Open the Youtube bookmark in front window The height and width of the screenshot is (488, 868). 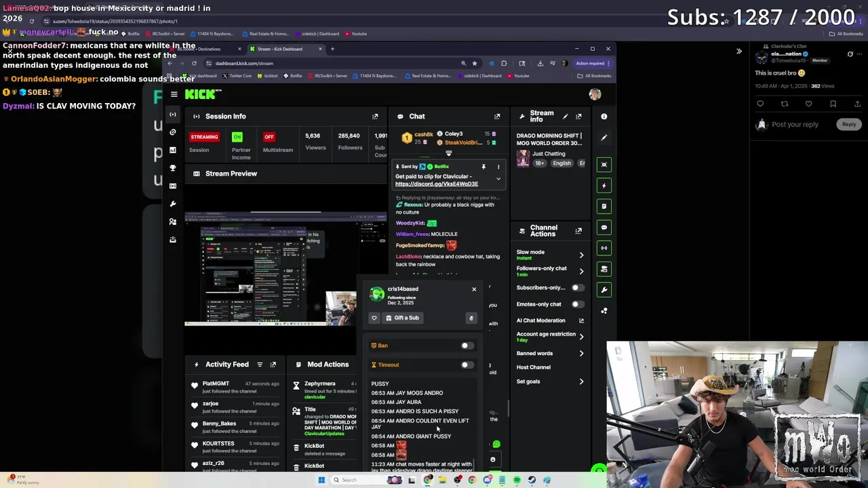519,76
